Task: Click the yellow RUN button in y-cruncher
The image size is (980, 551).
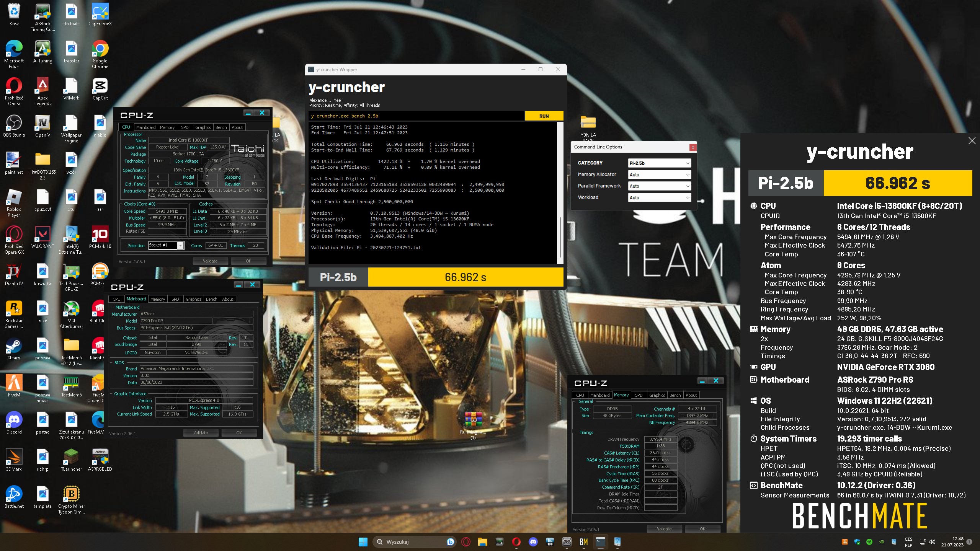Action: [x=544, y=116]
